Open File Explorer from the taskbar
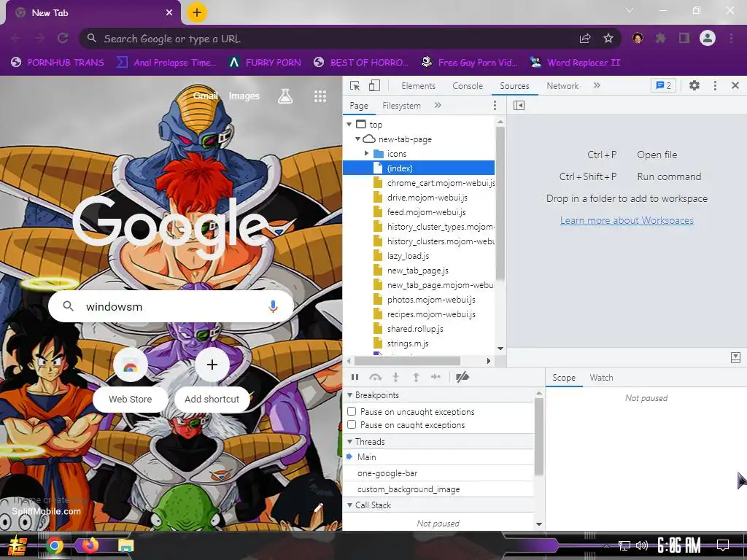This screenshot has height=560, width=747. pos(125,545)
